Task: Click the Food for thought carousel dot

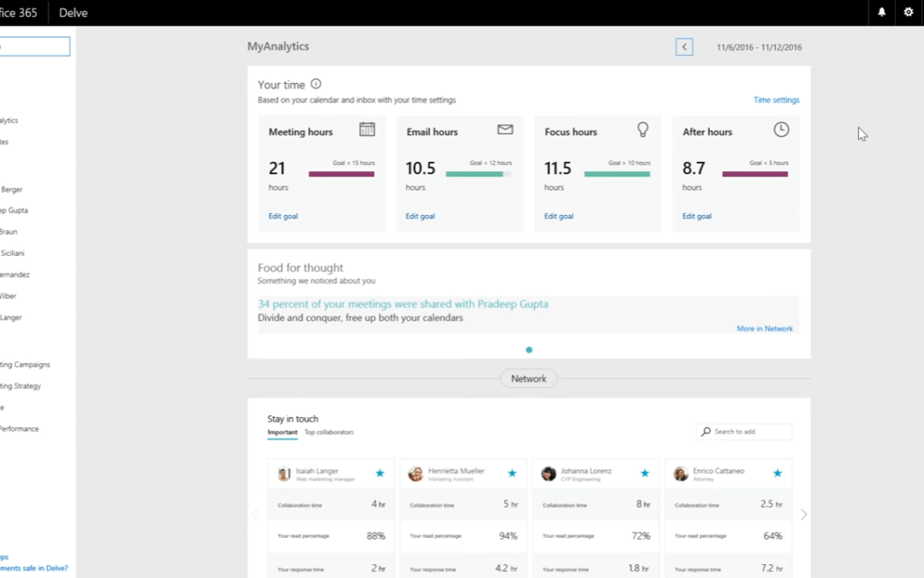Action: [530, 349]
